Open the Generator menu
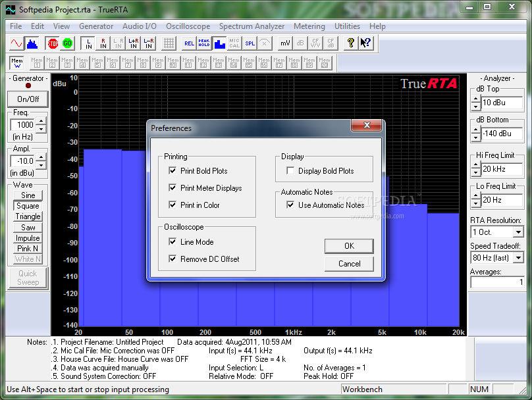 [x=96, y=26]
